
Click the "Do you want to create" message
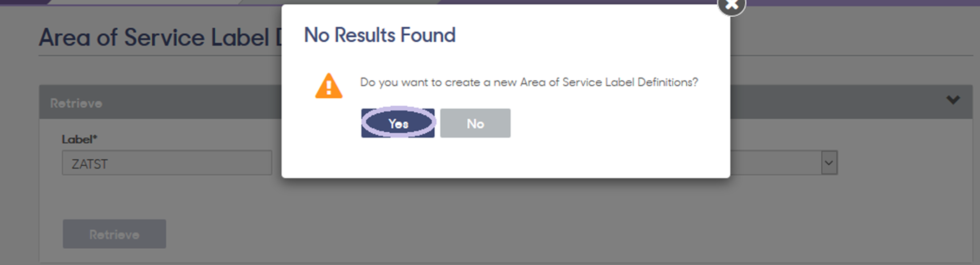point(529,82)
